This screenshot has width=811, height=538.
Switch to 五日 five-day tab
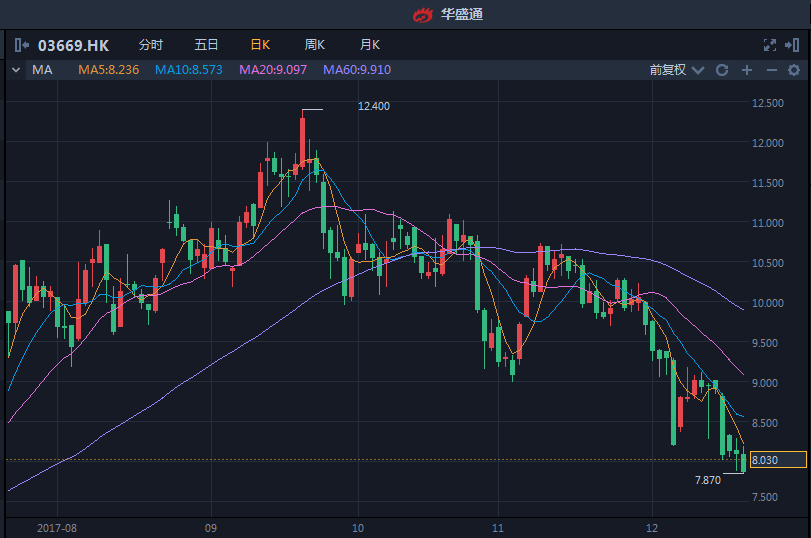206,45
